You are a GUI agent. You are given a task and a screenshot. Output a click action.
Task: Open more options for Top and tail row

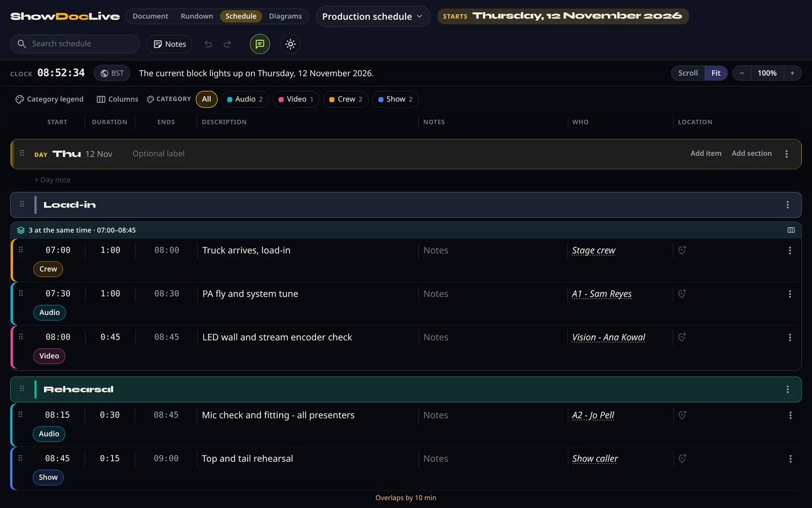pyautogui.click(x=790, y=459)
